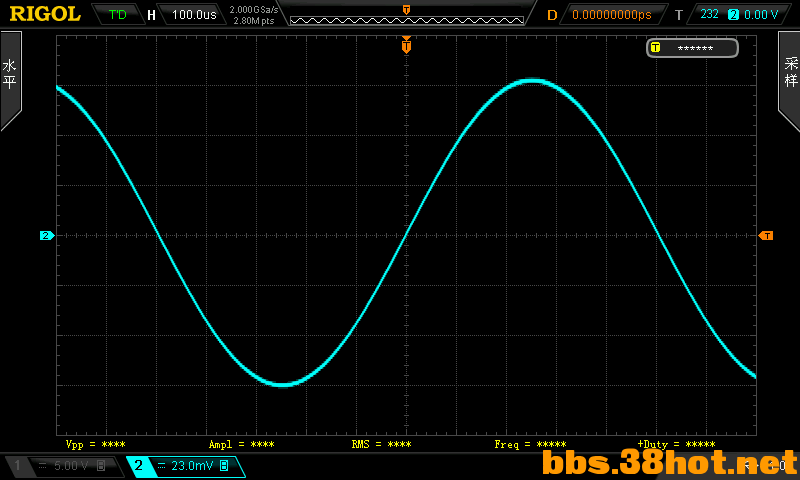800x480 pixels.
Task: Click the 0.00 V trigger level value
Action: 761,14
